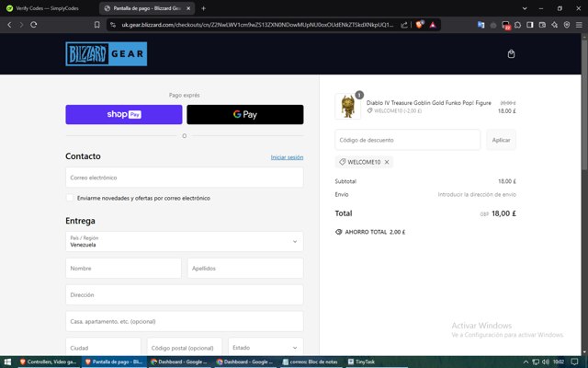
Task: Open site settings icon in address bar
Action: 113,25
